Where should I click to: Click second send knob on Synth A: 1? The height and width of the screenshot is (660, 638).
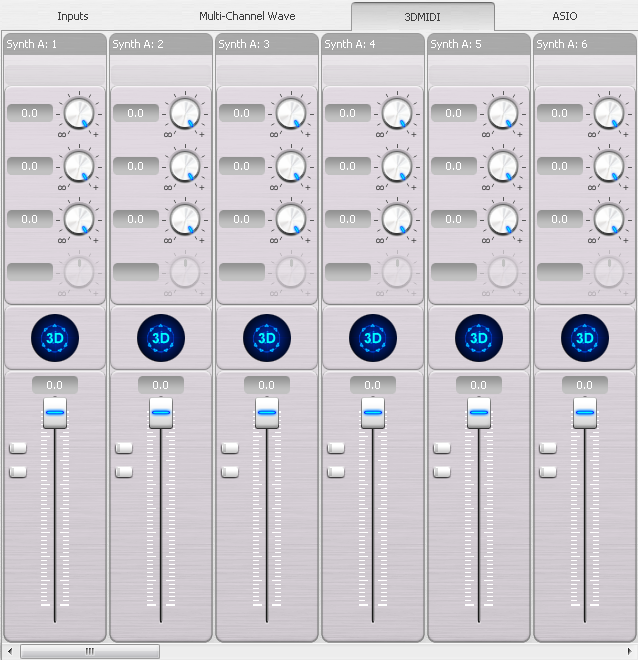(79, 166)
